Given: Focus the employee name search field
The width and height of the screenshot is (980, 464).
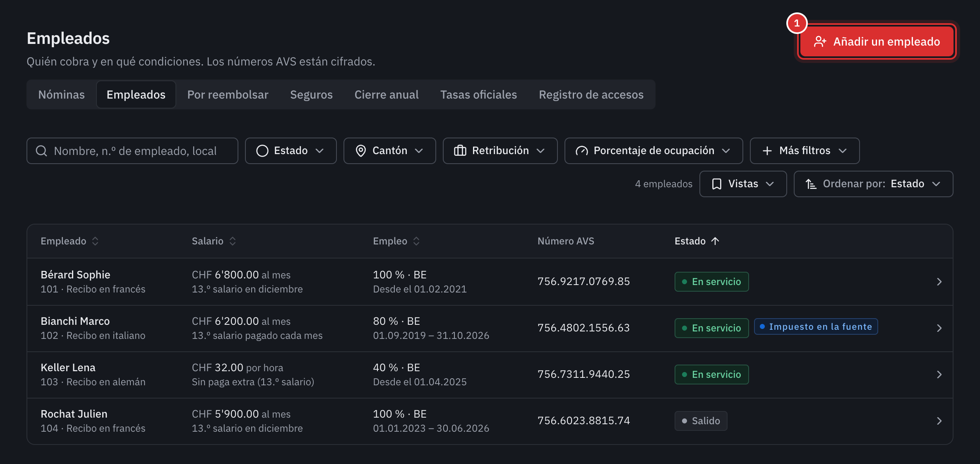Looking at the screenshot, I should point(132,151).
